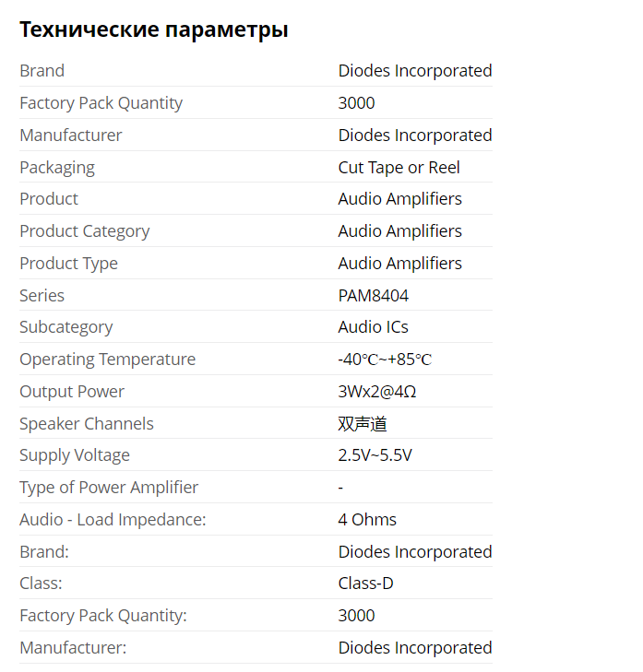This screenshot has height=672, width=643.
Task: Select the "Class-D" value
Action: click(366, 584)
